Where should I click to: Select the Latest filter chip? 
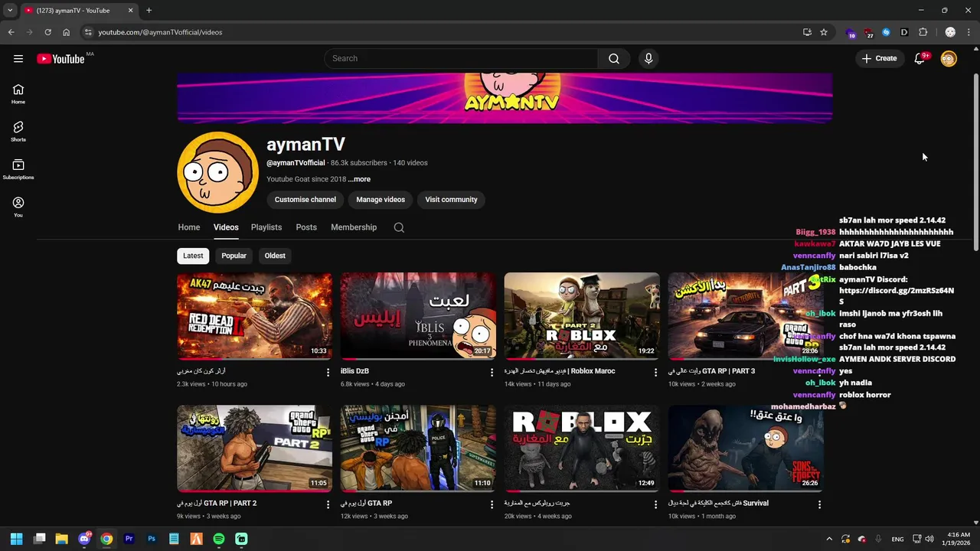click(x=193, y=256)
